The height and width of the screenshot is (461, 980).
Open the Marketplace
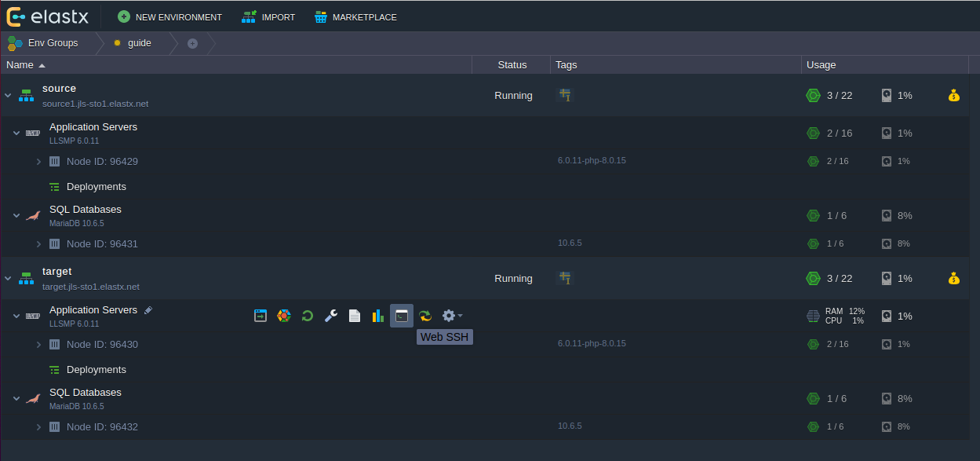coord(355,17)
